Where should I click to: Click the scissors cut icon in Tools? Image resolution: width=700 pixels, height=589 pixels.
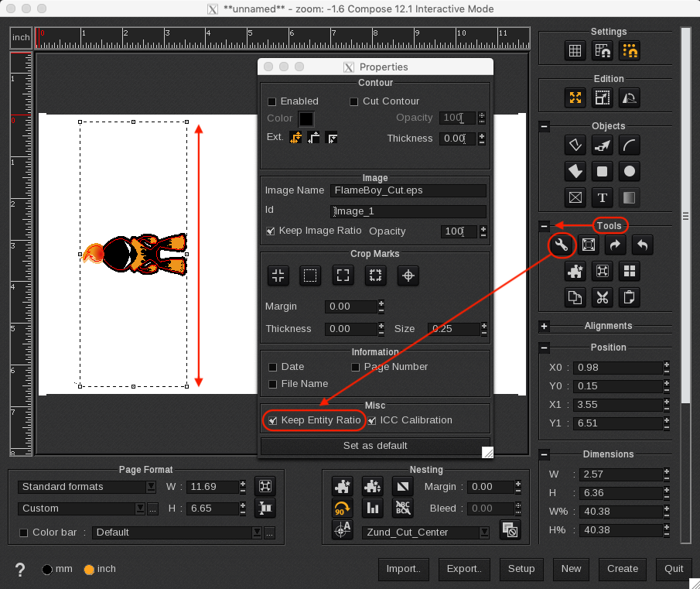pos(602,297)
